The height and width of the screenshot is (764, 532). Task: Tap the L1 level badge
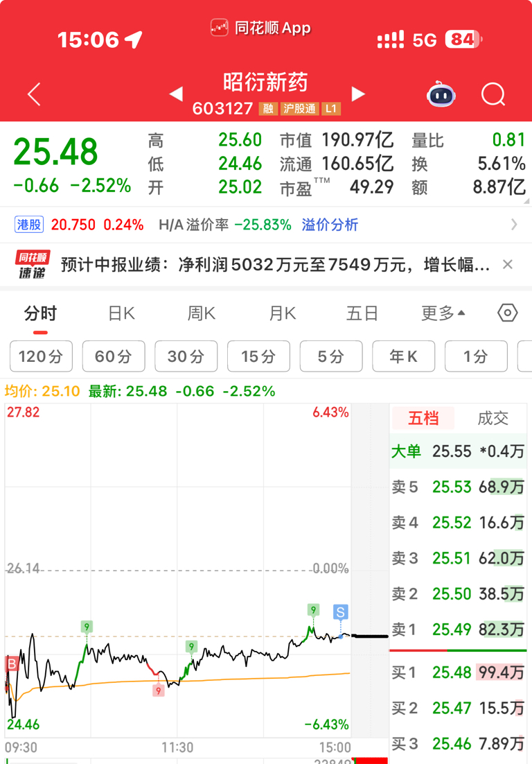tap(331, 108)
